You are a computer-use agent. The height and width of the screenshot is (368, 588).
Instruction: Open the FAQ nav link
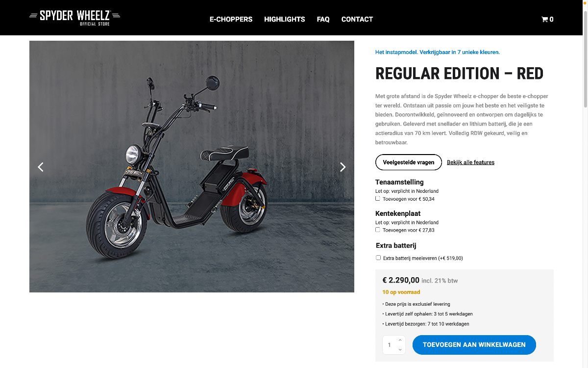323,20
